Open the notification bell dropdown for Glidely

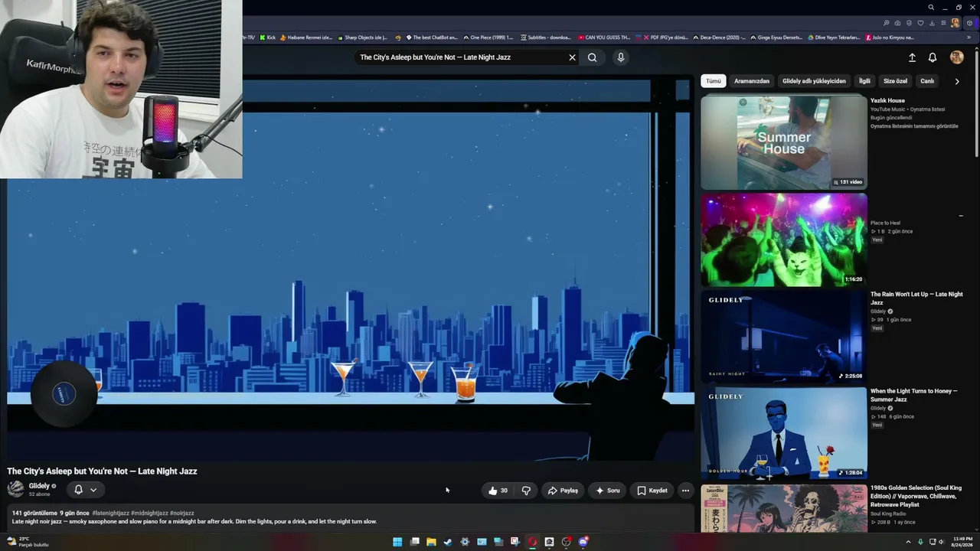click(x=85, y=490)
